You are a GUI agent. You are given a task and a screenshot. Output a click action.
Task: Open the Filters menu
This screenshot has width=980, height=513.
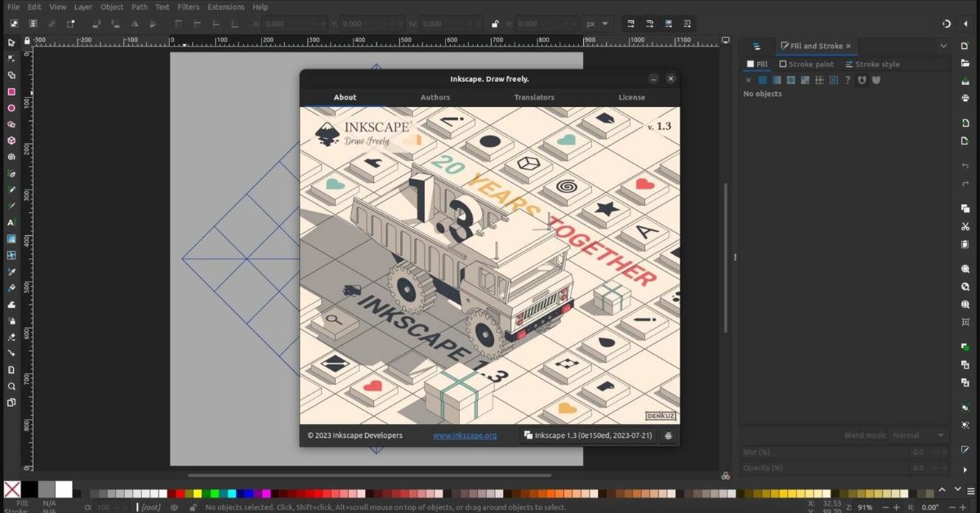pos(188,7)
